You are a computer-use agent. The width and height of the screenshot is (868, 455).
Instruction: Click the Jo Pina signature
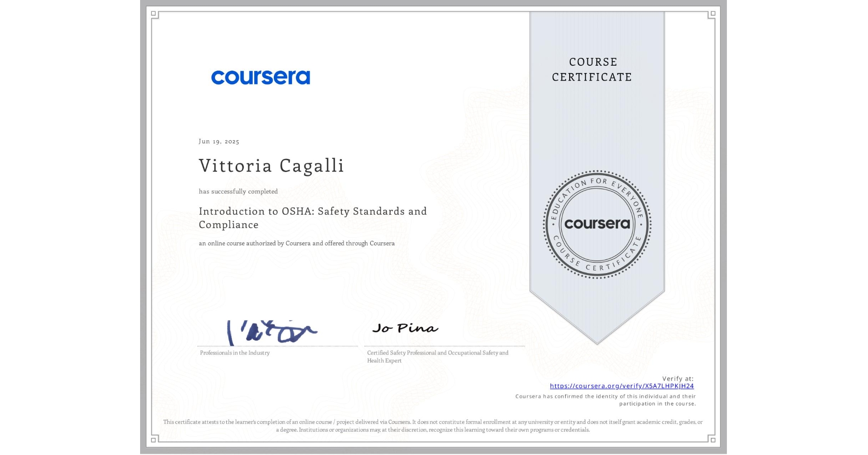405,328
